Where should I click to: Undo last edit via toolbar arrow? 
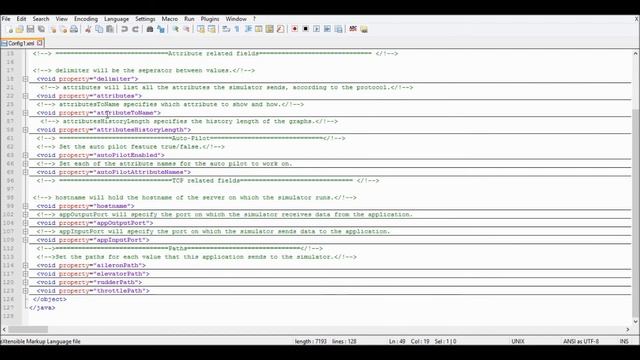click(x=124, y=29)
